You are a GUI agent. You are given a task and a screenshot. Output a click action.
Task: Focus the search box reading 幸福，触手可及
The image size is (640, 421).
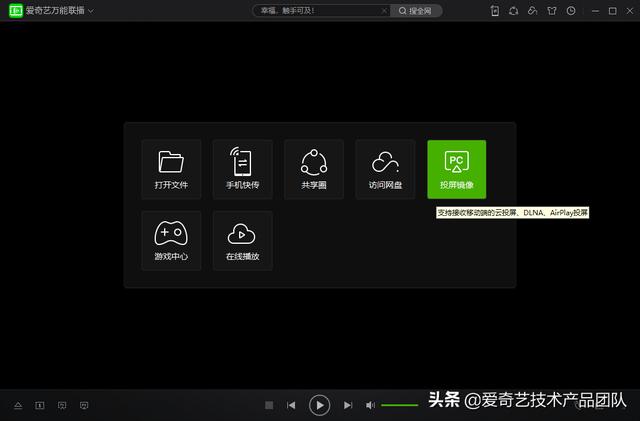[x=318, y=11]
